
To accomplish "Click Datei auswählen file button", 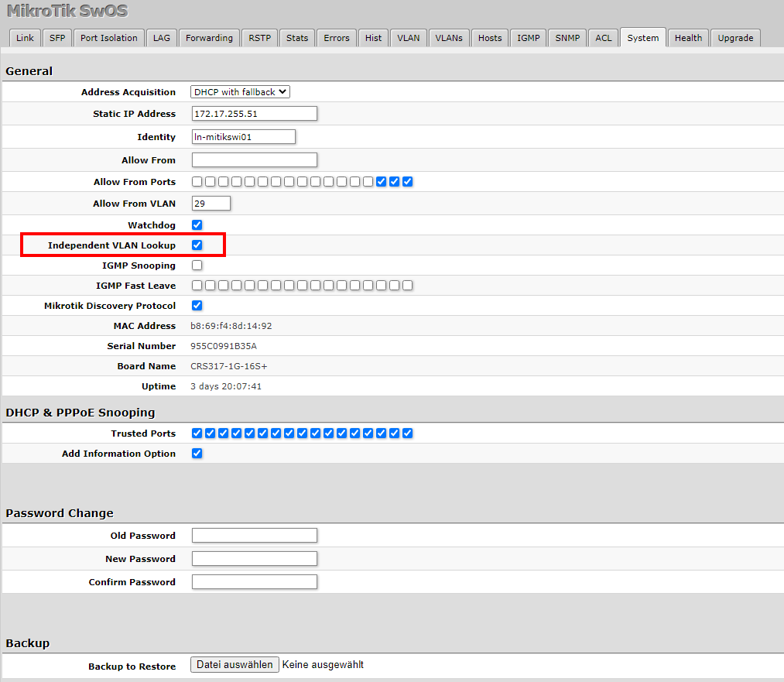I will 235,664.
